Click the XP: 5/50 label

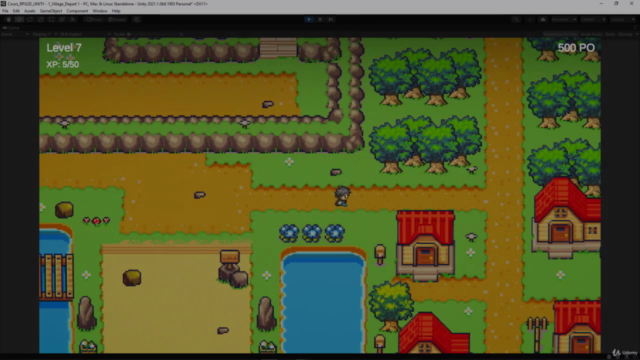coord(62,64)
